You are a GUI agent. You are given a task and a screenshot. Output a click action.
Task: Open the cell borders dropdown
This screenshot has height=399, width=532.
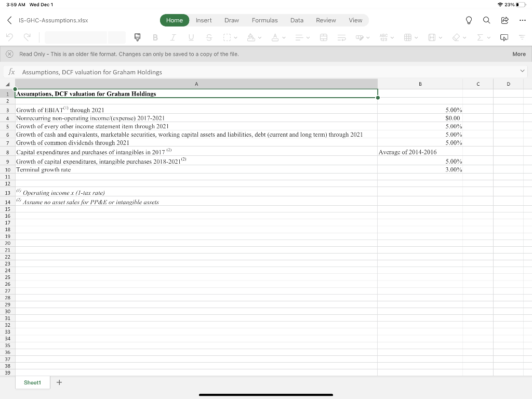(x=230, y=37)
